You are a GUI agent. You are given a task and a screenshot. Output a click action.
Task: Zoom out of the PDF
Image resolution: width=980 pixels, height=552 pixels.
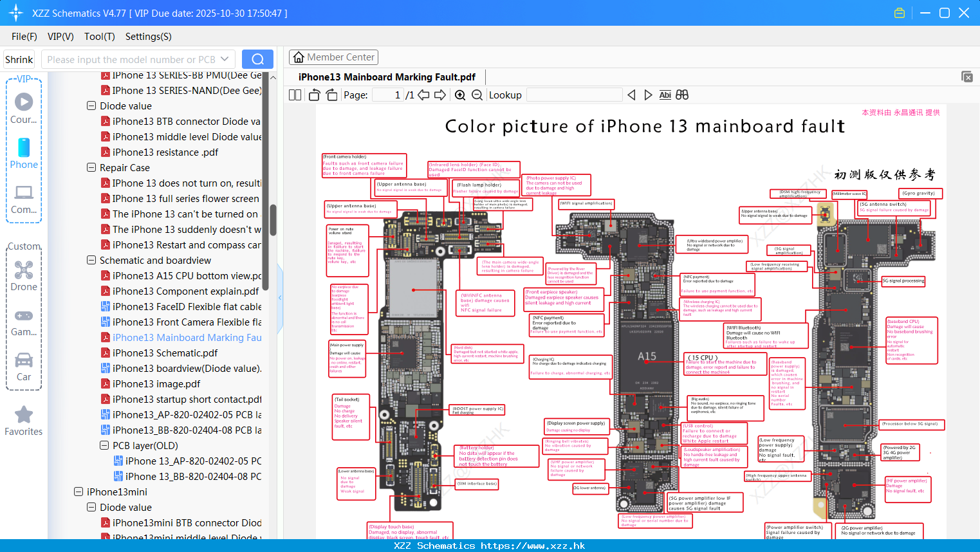pos(477,95)
